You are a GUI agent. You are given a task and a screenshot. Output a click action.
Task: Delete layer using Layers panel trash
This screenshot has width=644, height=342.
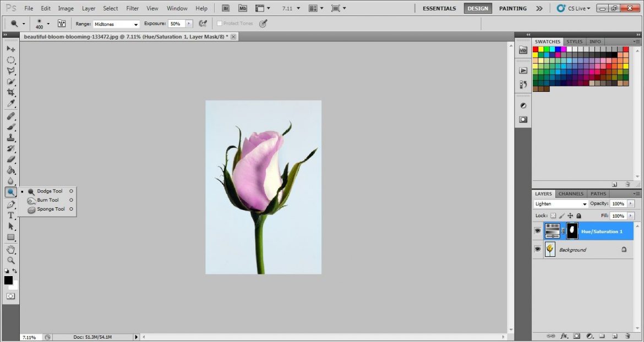[x=627, y=336]
